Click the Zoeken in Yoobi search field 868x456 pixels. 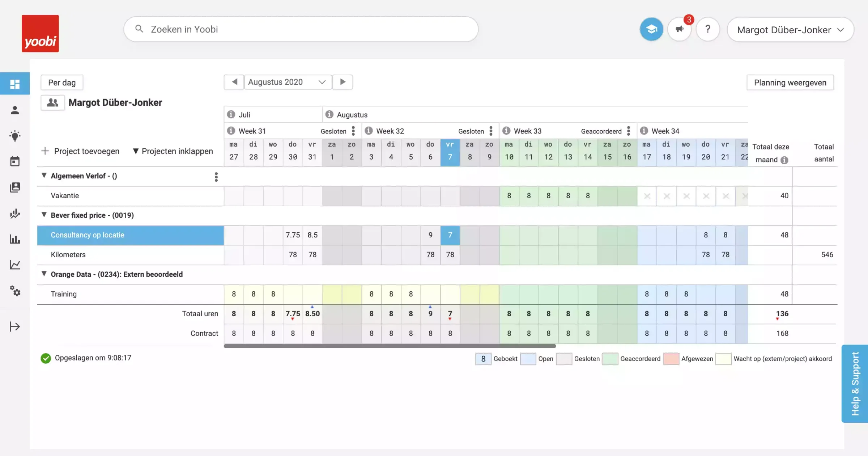click(x=300, y=29)
